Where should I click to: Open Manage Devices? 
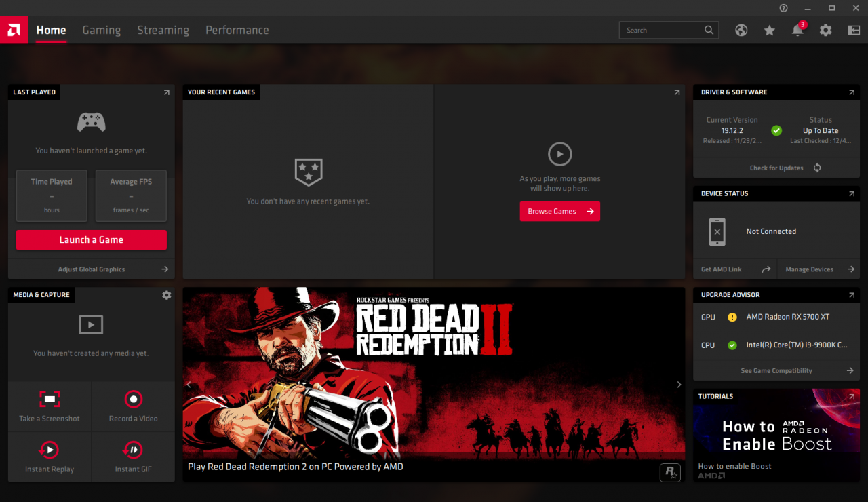point(818,269)
